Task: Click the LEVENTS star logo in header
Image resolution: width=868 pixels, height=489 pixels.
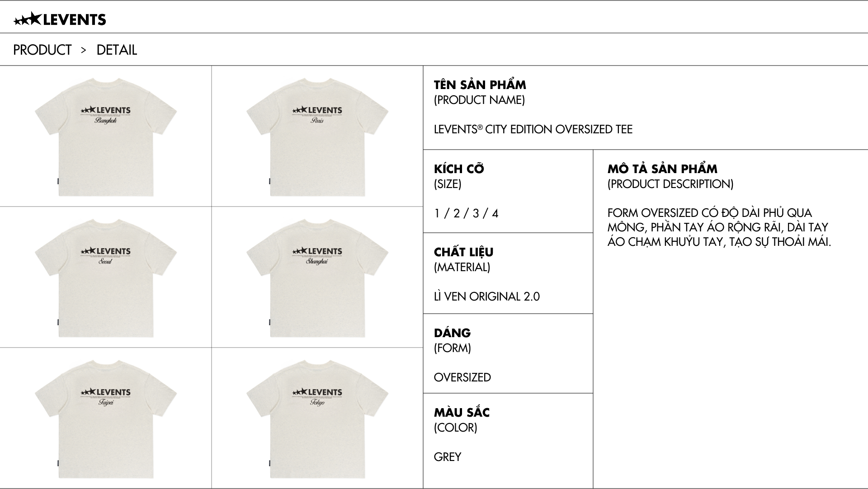Action: pos(60,19)
